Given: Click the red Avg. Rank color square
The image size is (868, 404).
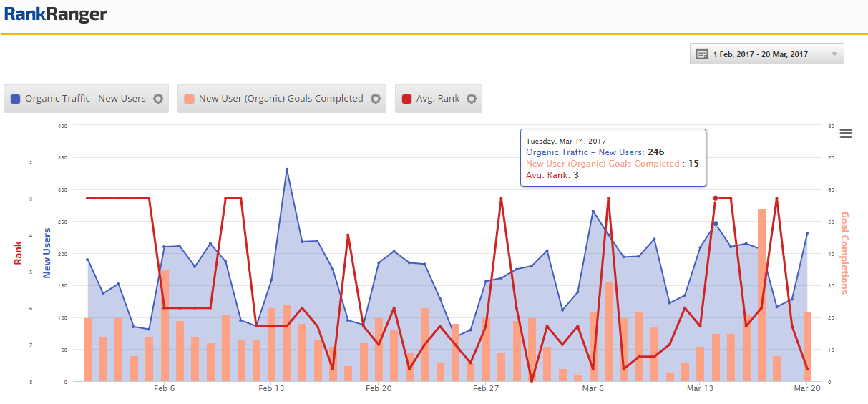Looking at the screenshot, I should [407, 99].
